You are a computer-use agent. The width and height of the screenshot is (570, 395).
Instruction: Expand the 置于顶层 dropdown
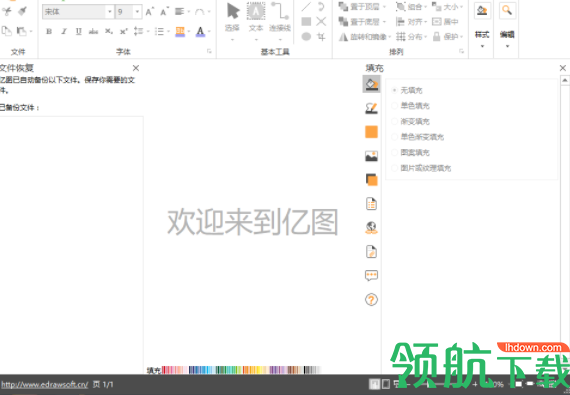[x=384, y=7]
